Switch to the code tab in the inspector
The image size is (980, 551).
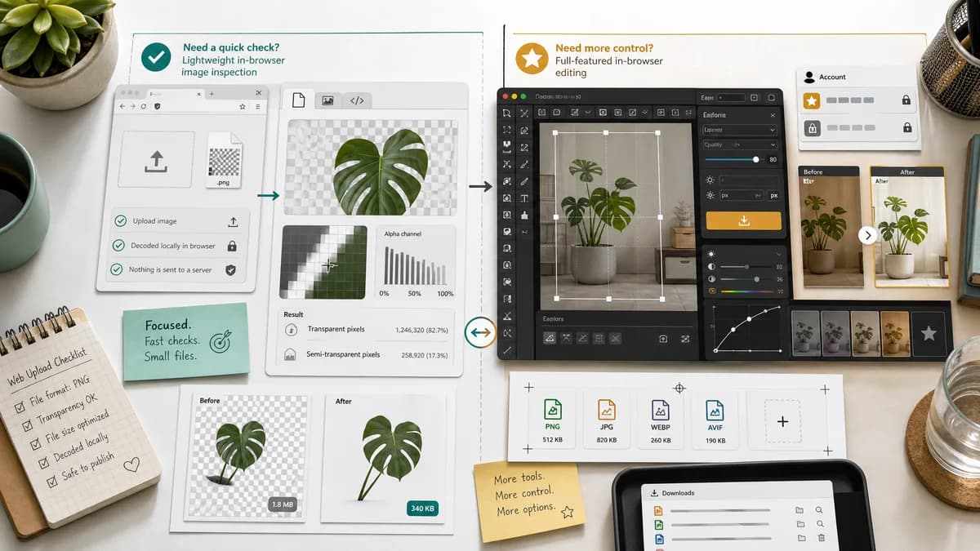click(357, 100)
